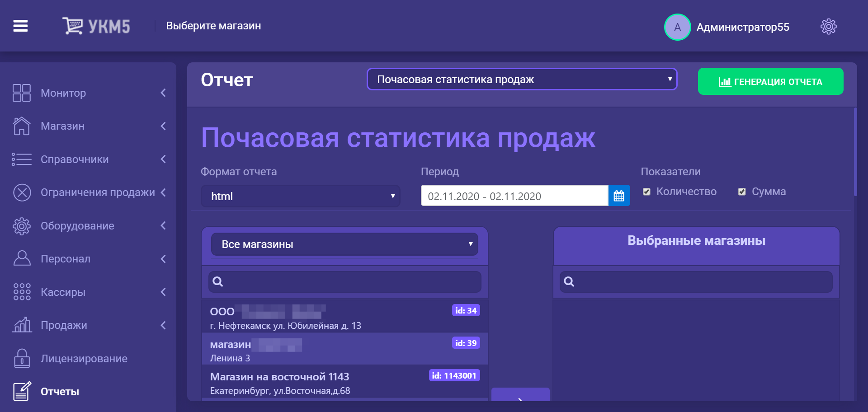Viewport: 868px width, 412px height.
Task: Click the id: 1143001 badge
Action: tap(454, 375)
